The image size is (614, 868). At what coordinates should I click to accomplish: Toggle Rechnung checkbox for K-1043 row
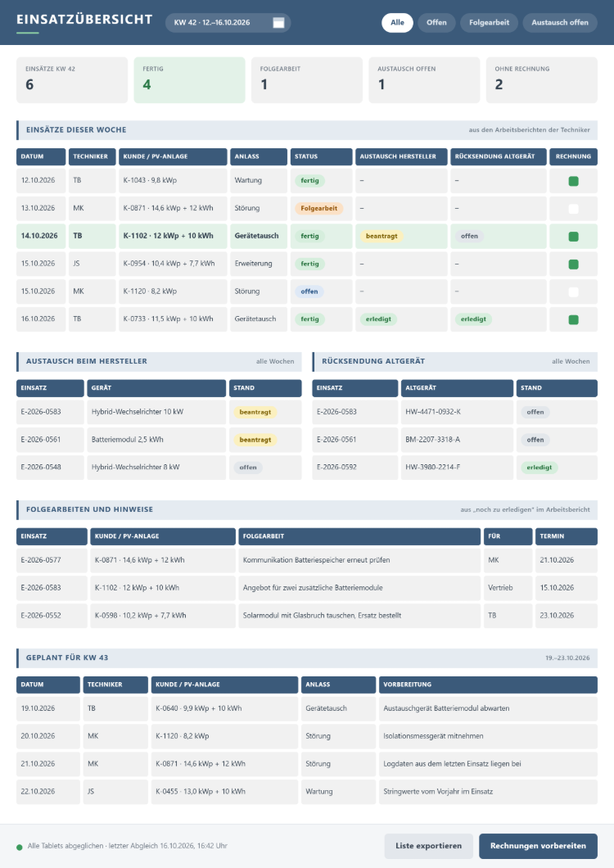(x=573, y=181)
